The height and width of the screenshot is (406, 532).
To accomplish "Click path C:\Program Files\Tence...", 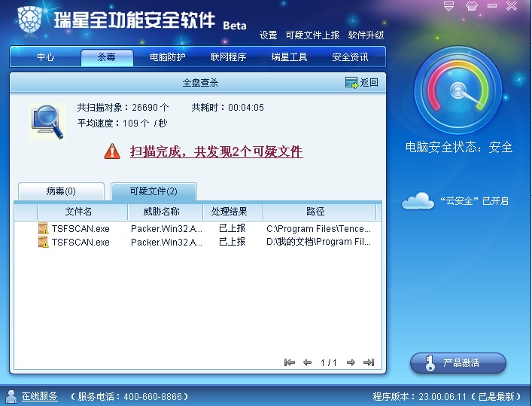I will tap(318, 229).
